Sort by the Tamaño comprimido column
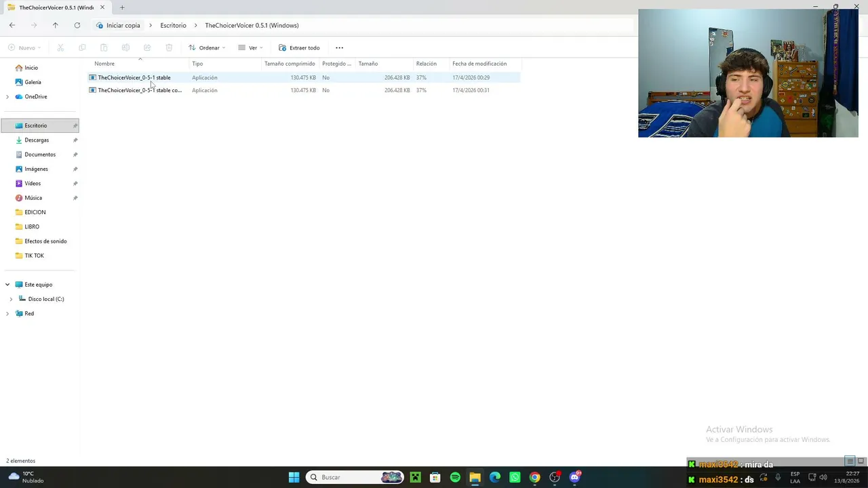The image size is (868, 488). click(290, 64)
